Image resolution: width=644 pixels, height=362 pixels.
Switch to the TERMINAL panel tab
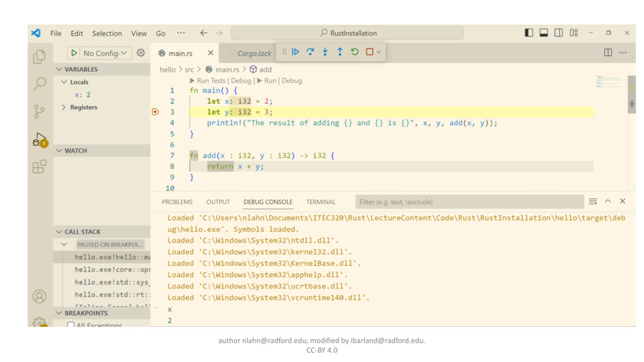pyautogui.click(x=321, y=202)
